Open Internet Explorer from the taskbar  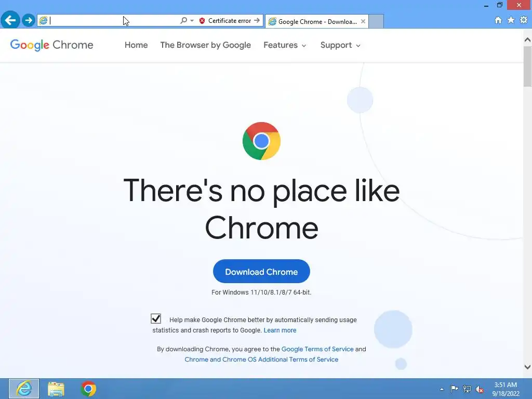pos(24,389)
